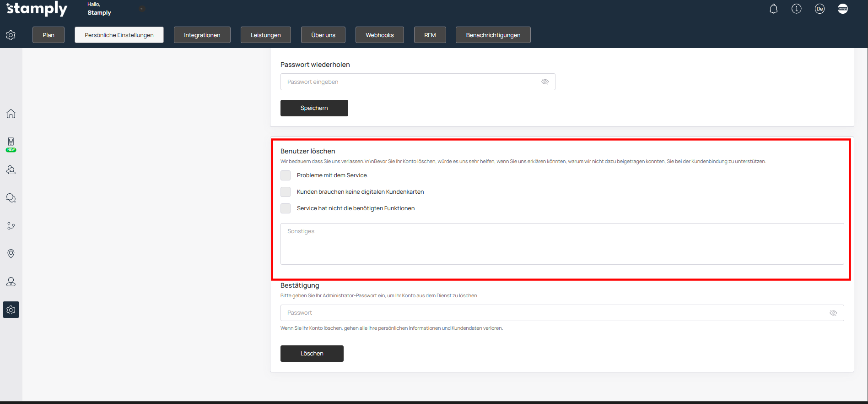Click the Stamply profile avatar
Image resolution: width=868 pixels, height=404 pixels.
click(x=842, y=9)
